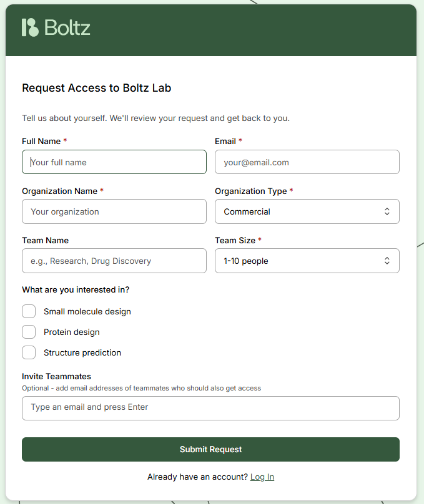Screen dimensions: 424x504
Task: Click the Full Name label
Action: click(x=41, y=141)
